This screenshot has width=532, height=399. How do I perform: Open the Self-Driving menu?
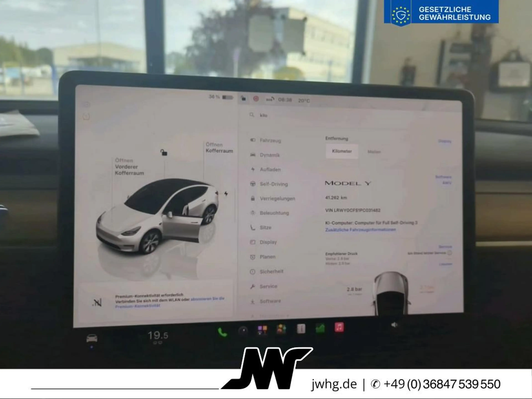pyautogui.click(x=269, y=184)
